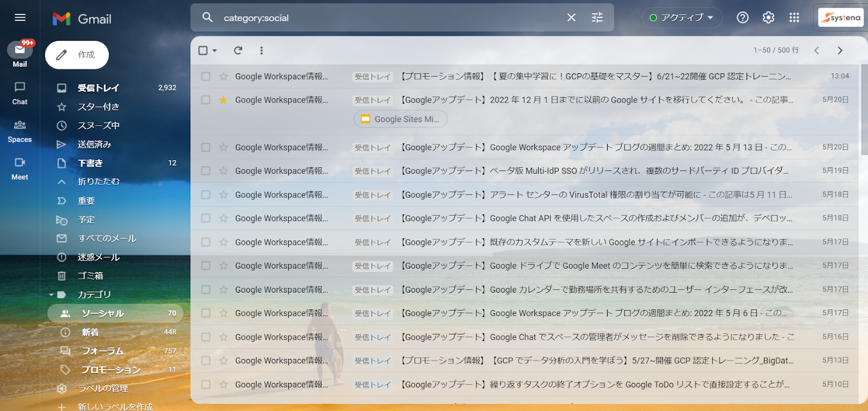The width and height of the screenshot is (868, 411).
Task: Click the 受信トレイ label on 5月19日 email
Action: coord(373,171)
